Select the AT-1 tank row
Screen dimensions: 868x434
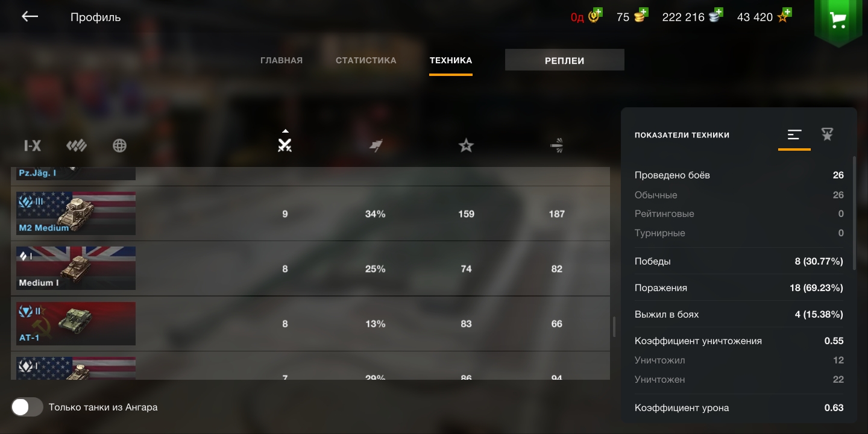310,324
